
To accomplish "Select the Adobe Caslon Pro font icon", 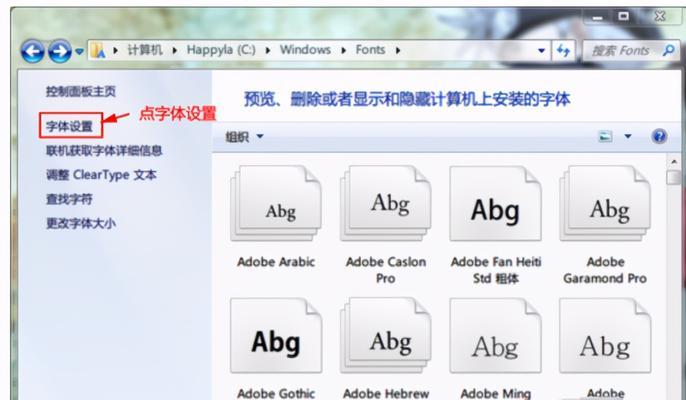I will pyautogui.click(x=386, y=203).
